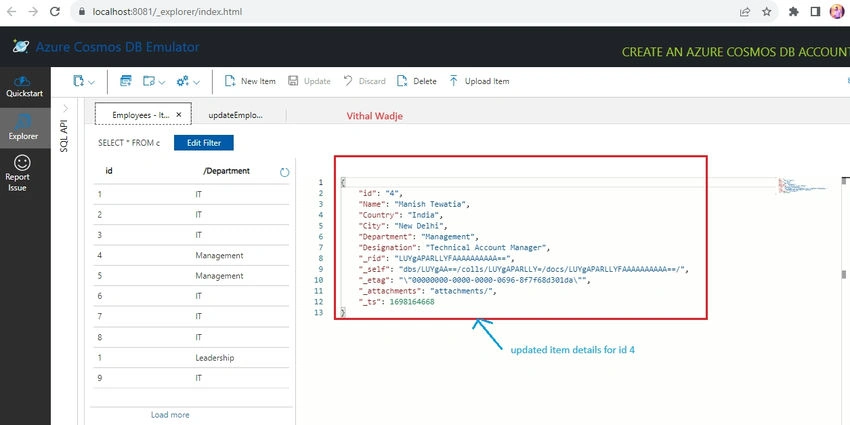Click the _ts value 1698164668

(412, 302)
